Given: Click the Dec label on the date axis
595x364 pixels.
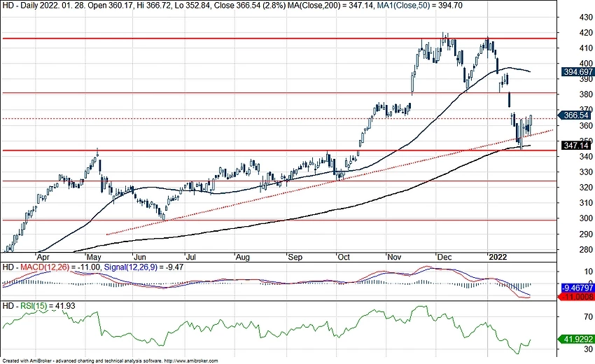Looking at the screenshot, I should coord(444,257).
